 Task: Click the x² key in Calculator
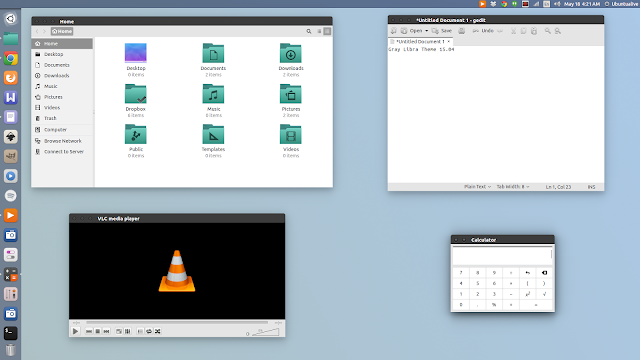click(527, 294)
